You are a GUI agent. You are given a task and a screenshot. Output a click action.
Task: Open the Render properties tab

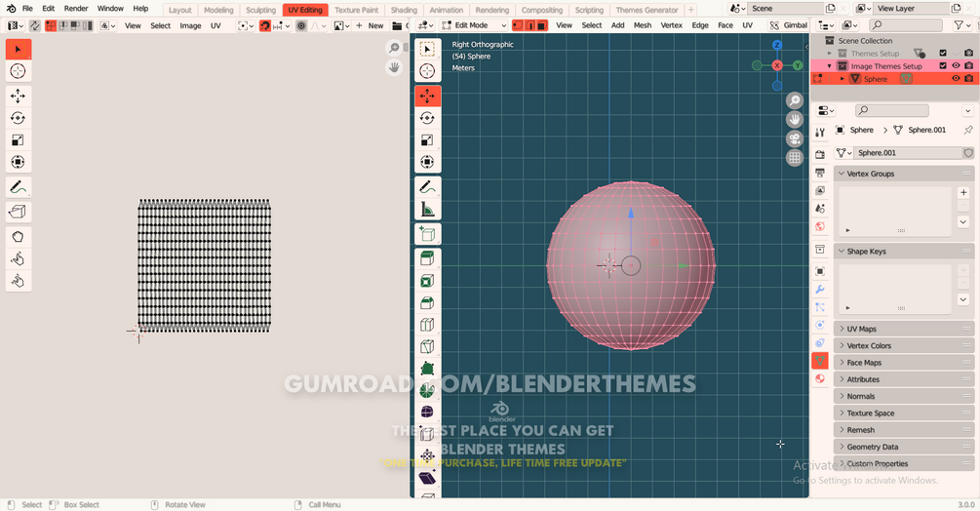point(820,154)
